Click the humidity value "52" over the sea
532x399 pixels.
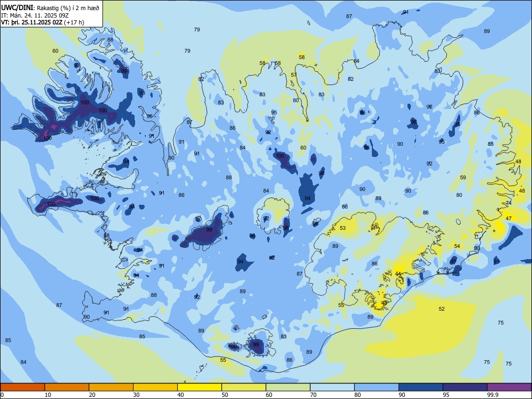point(442,309)
